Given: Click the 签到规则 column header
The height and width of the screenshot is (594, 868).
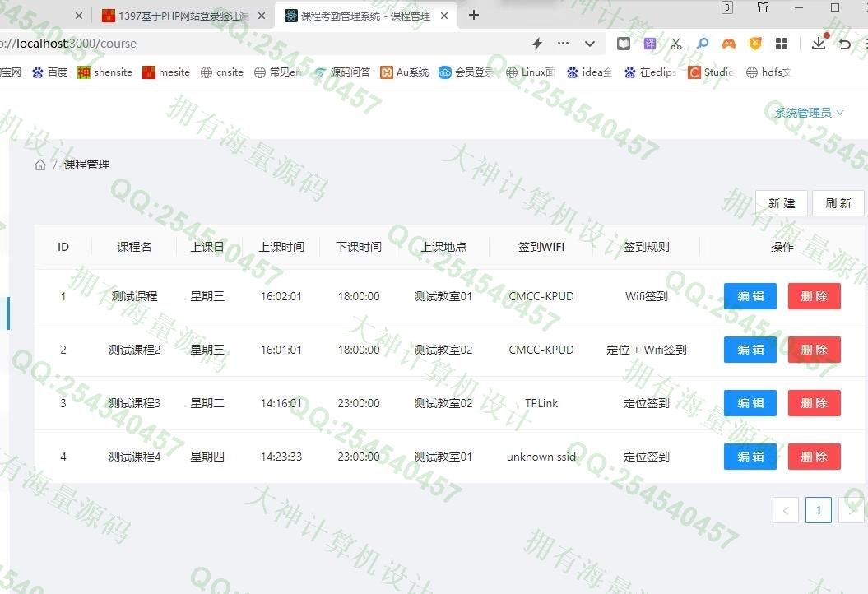Looking at the screenshot, I should click(646, 247).
